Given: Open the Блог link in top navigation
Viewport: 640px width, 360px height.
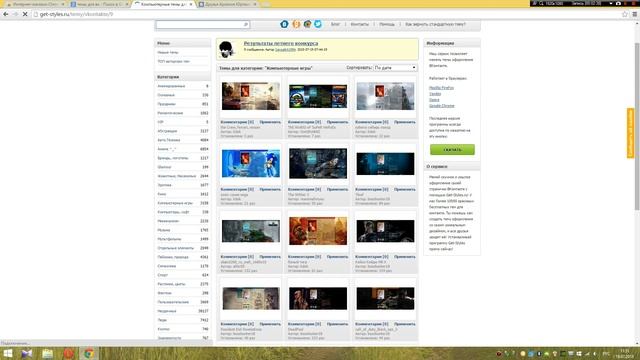Looking at the screenshot, I should pos(335,24).
